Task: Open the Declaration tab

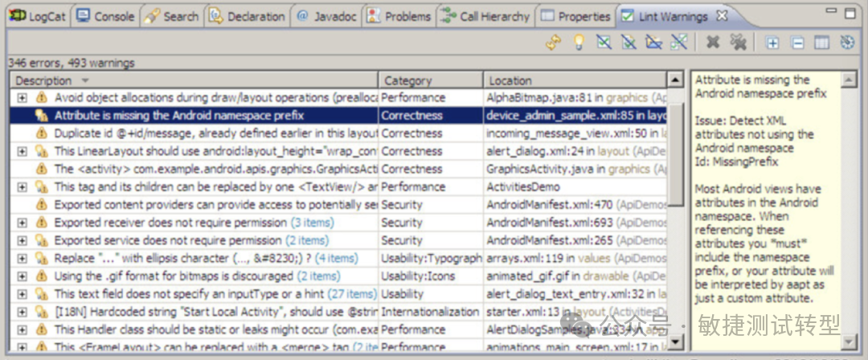Action: tap(248, 16)
